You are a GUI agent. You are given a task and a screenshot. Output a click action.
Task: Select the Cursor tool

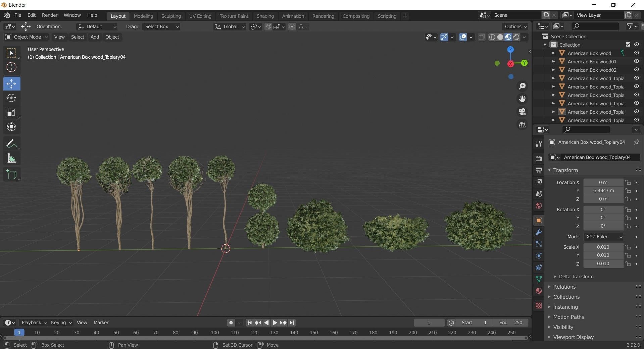(x=12, y=67)
